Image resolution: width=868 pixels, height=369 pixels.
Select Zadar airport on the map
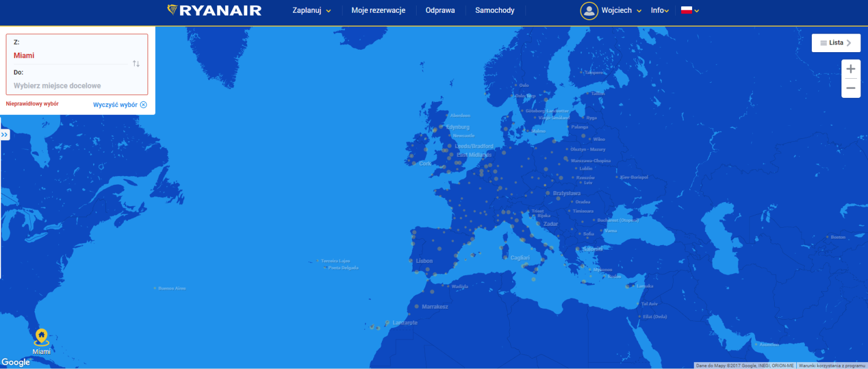(550, 224)
